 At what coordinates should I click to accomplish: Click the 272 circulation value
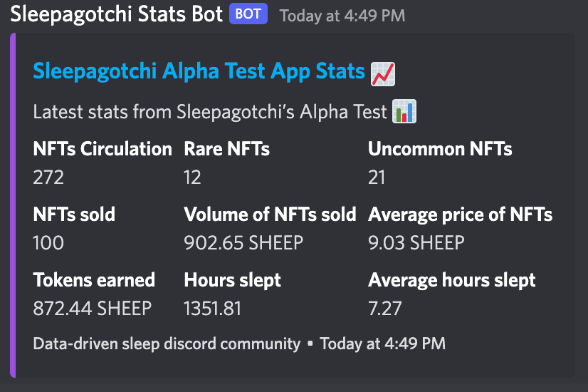(48, 177)
